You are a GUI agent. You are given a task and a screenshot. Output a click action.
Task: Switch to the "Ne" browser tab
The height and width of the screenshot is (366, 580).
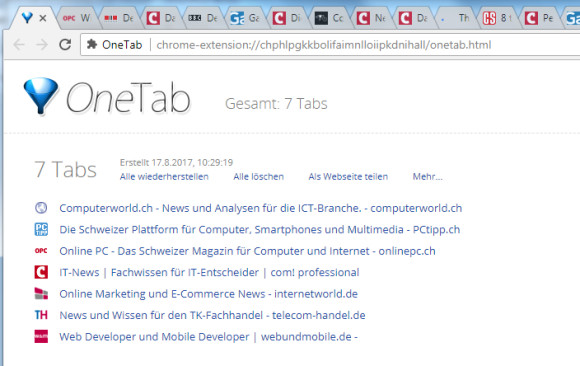tap(371, 18)
